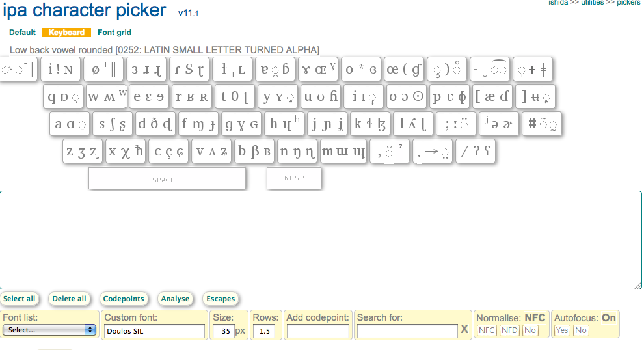Click the NBSP key

click(x=294, y=178)
